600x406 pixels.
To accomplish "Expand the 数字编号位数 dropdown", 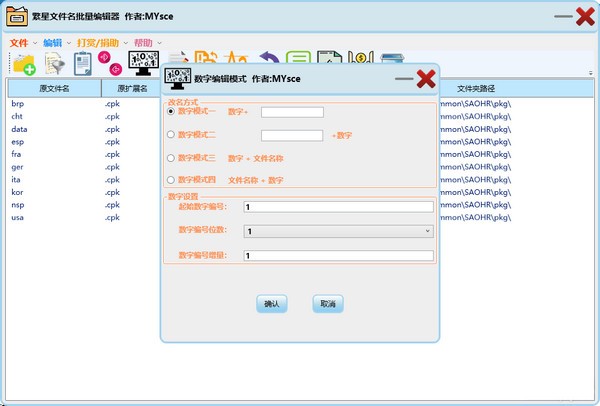I will click(x=338, y=231).
